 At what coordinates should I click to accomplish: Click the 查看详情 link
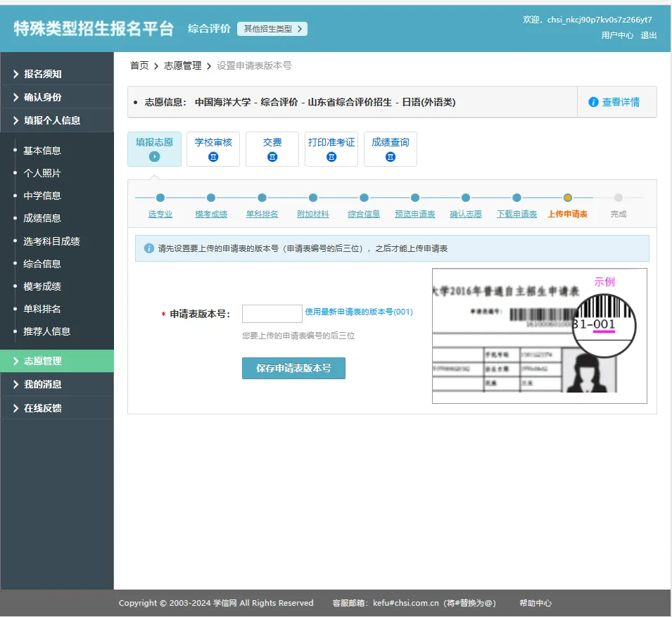(621, 102)
